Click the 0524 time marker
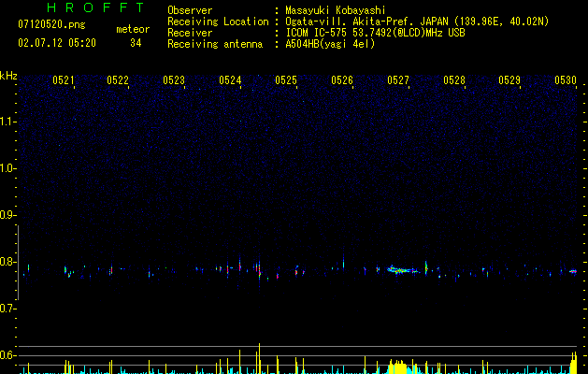Image resolution: width=588 pixels, height=374 pixels. [230, 80]
